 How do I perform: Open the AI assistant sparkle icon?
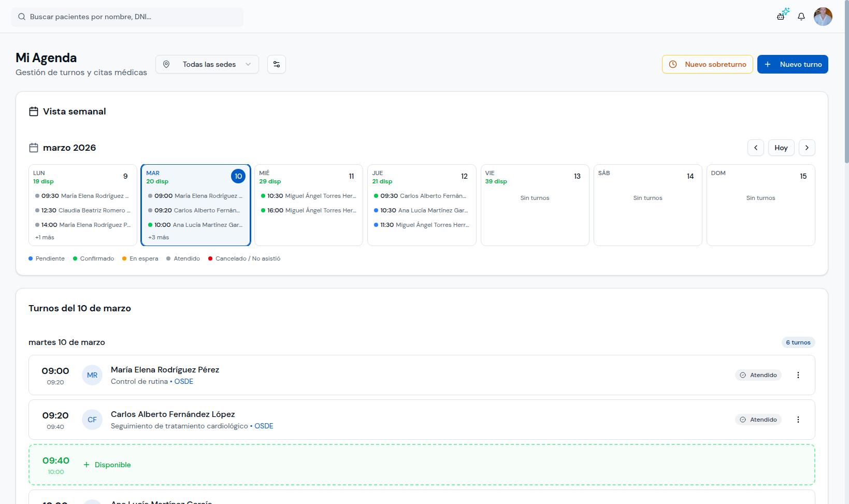pyautogui.click(x=783, y=14)
